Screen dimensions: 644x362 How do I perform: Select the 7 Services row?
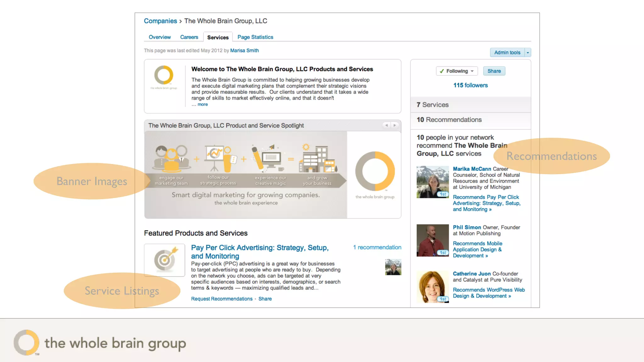[x=471, y=105]
